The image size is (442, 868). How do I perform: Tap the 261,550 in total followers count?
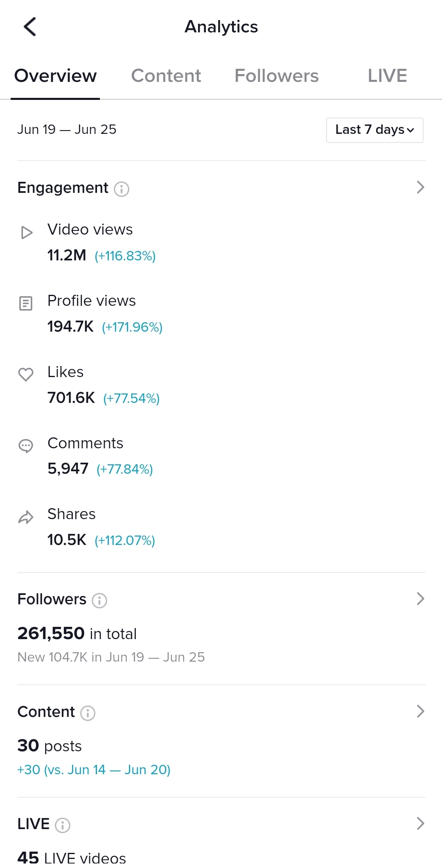tap(77, 633)
